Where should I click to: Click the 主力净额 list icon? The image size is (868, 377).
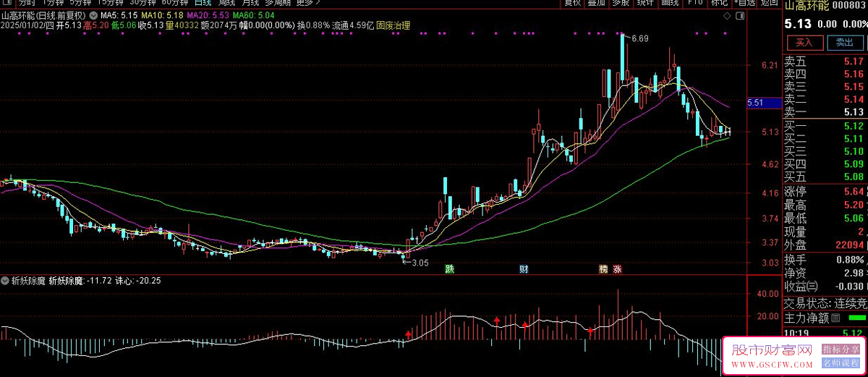pos(835,318)
